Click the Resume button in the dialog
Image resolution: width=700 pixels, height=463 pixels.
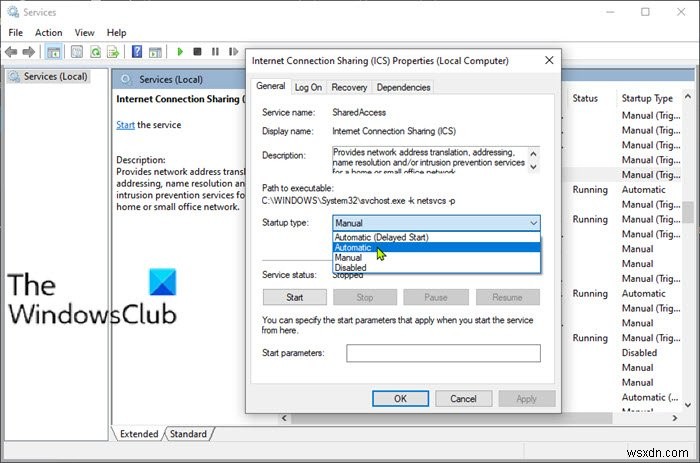tap(508, 297)
